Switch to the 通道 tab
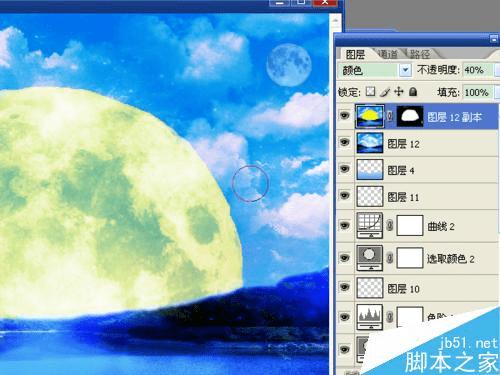Screen dimensions: 500x375 tap(388, 54)
